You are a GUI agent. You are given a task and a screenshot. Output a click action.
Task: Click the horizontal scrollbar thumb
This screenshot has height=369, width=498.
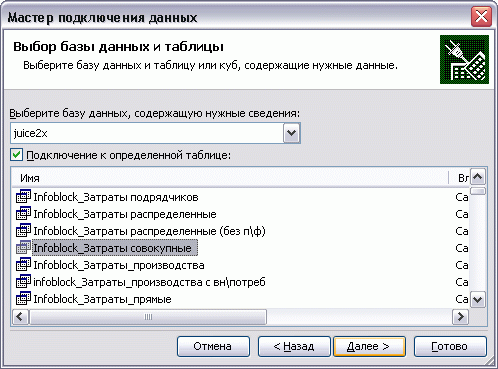(x=148, y=317)
